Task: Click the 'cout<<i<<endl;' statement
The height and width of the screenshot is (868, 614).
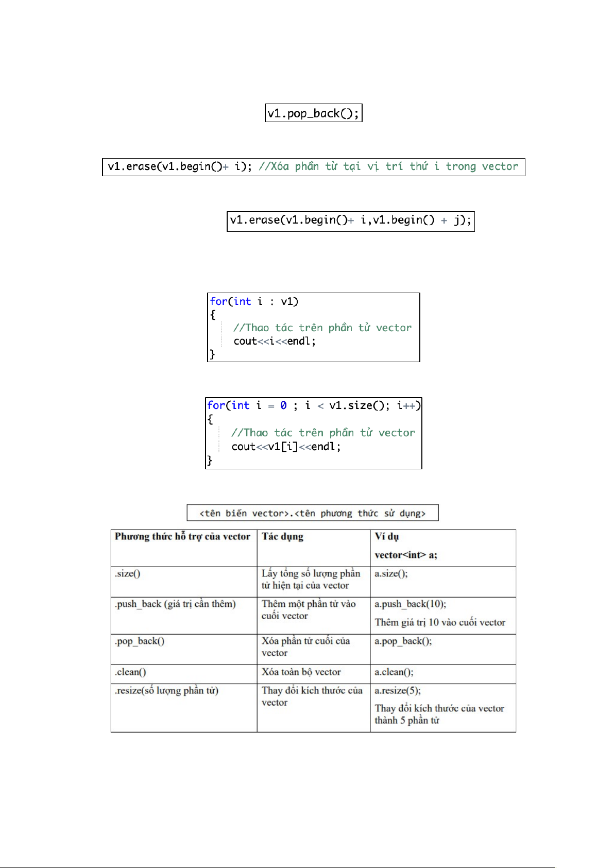Action: [x=274, y=341]
